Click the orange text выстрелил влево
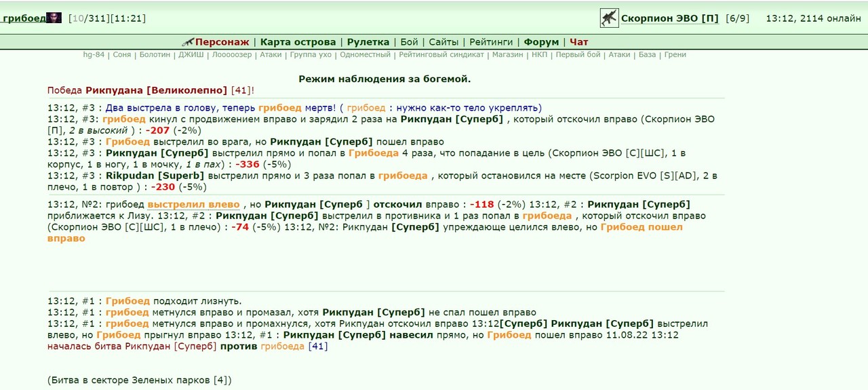Viewport: 868px width, 390px height. coord(193,204)
